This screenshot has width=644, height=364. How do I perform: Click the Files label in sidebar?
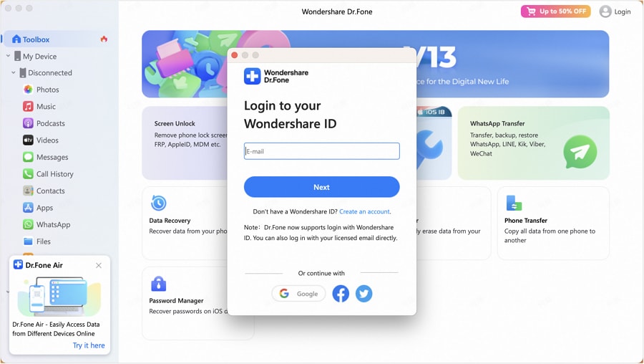44,241
